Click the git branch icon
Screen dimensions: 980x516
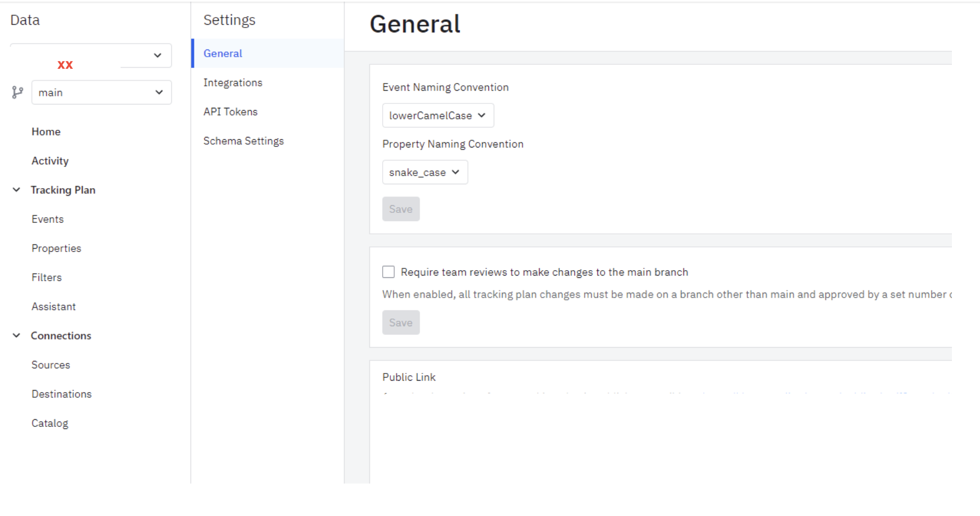tap(18, 92)
